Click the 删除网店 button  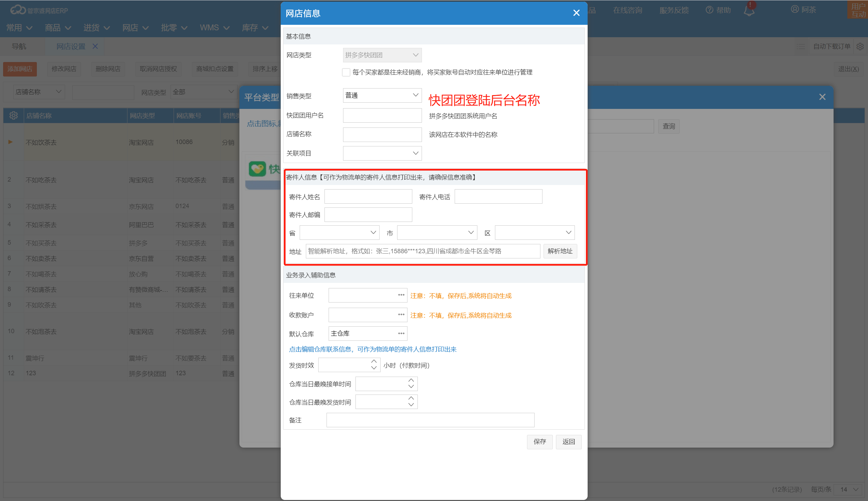tap(108, 69)
